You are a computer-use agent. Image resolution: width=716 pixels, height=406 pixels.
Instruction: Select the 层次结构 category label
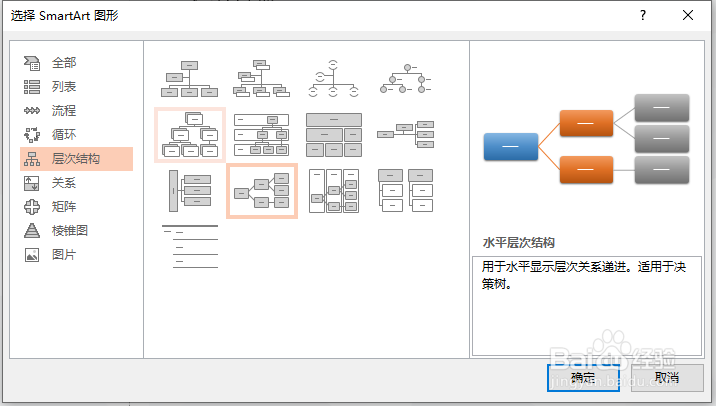point(76,159)
